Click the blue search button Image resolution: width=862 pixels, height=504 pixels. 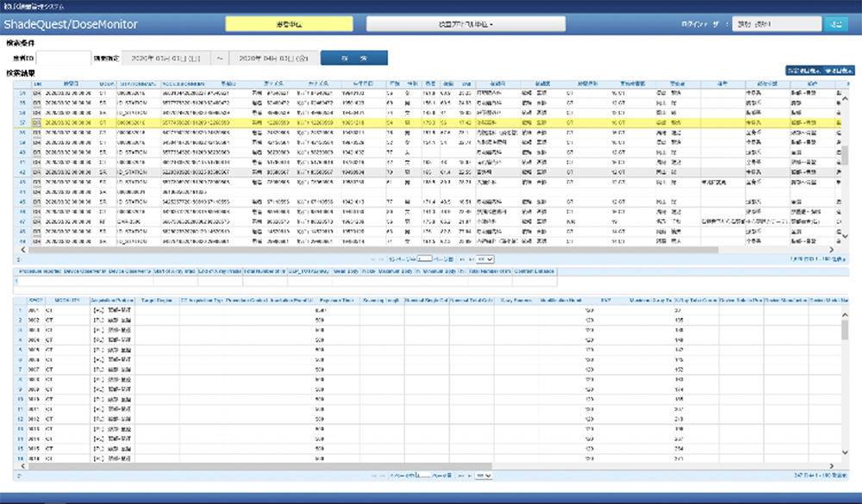click(x=354, y=58)
